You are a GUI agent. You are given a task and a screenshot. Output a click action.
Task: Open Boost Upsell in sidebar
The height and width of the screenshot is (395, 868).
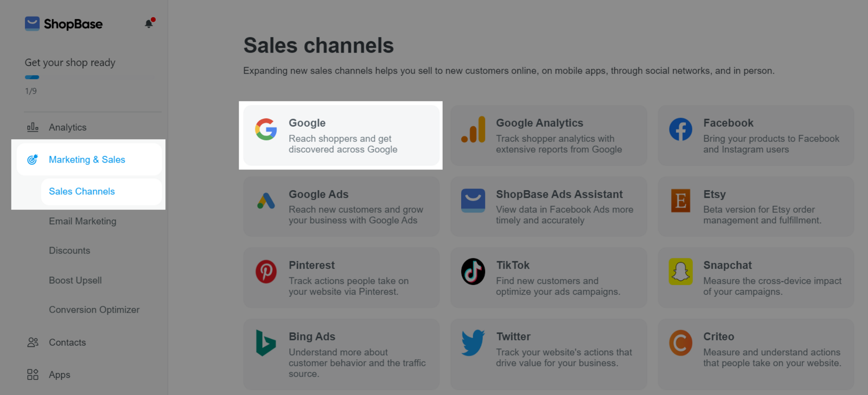75,280
